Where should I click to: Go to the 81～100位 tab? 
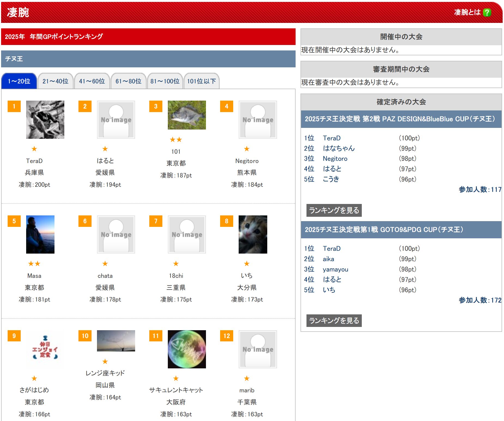tap(165, 81)
